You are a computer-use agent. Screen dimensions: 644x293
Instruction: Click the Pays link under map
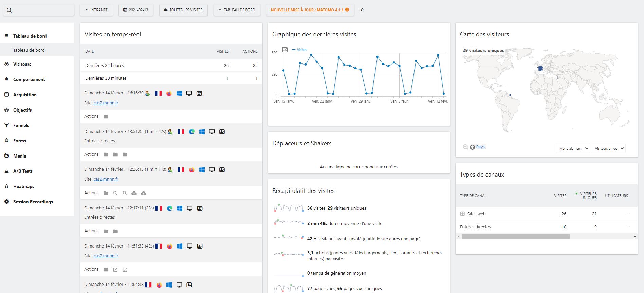click(x=480, y=147)
